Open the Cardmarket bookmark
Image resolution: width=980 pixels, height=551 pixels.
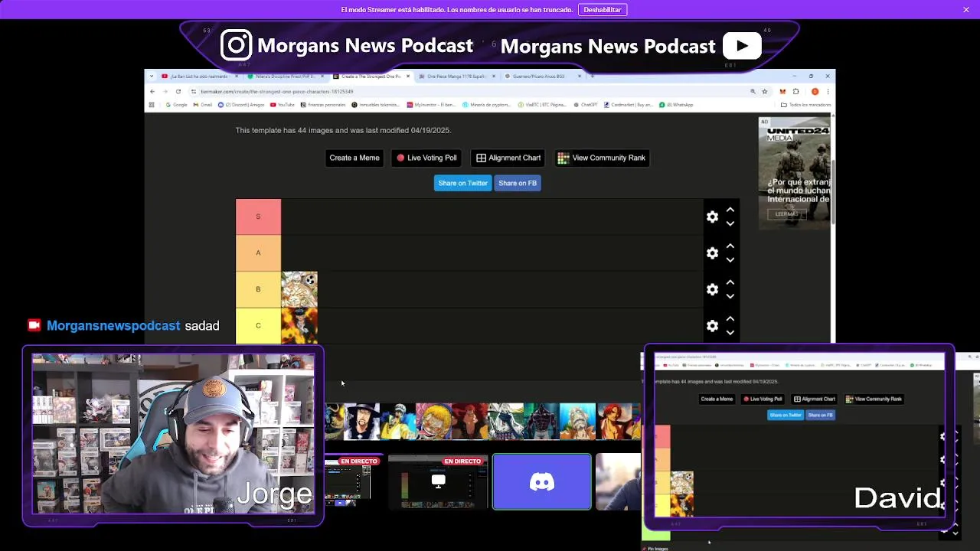(x=628, y=105)
